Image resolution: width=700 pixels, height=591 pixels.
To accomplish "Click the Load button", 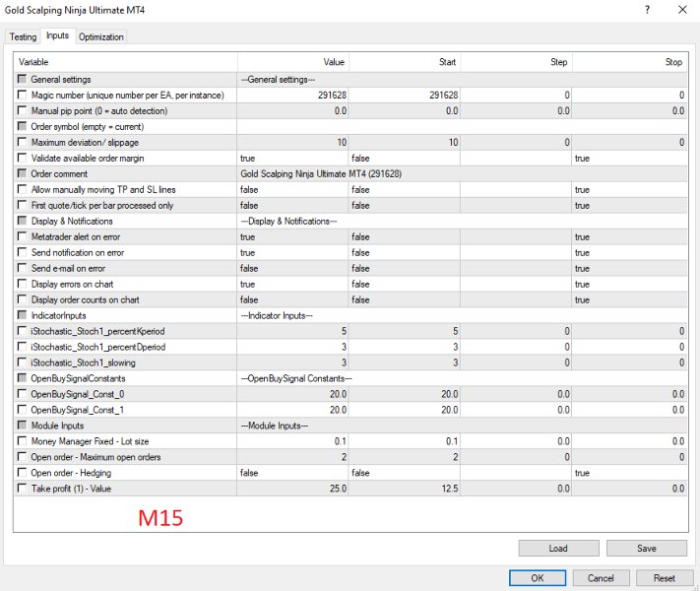I will [x=558, y=548].
